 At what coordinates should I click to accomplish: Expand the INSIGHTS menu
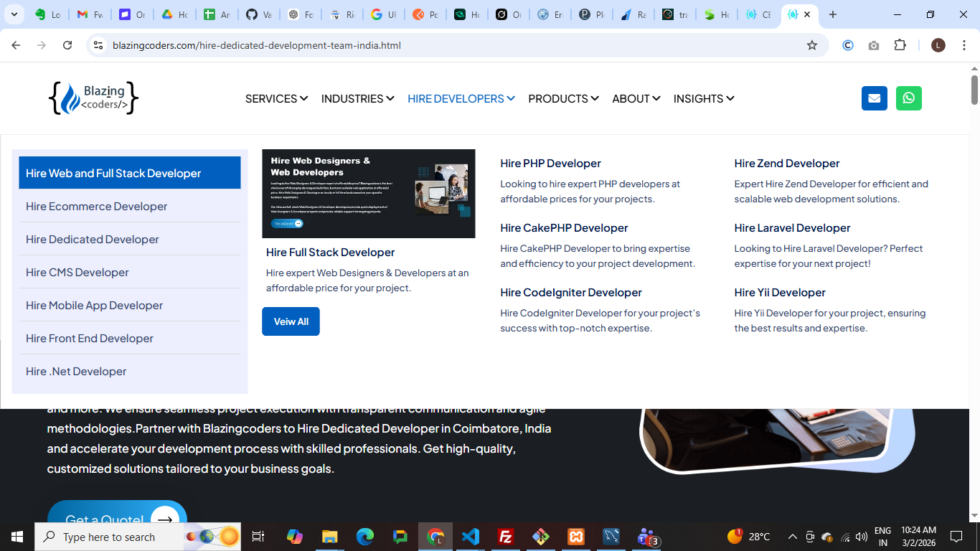[x=704, y=98]
